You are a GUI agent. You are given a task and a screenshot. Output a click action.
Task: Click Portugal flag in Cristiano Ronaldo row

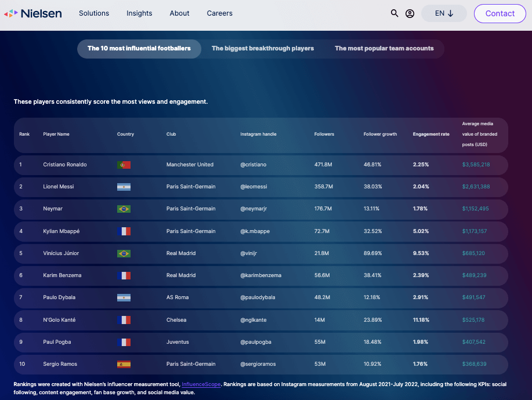click(124, 165)
